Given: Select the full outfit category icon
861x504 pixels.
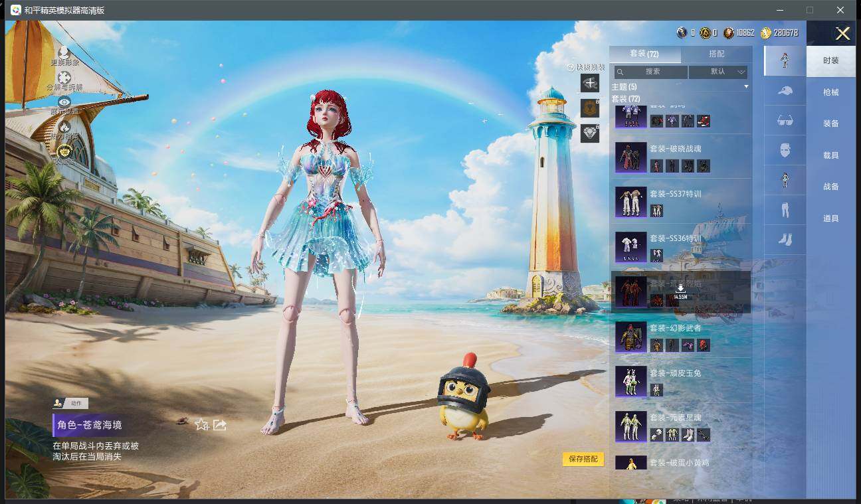Looking at the screenshot, I should [785, 60].
